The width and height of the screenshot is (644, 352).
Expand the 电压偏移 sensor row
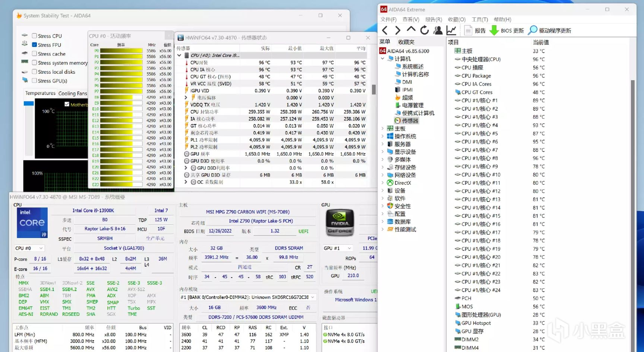[x=186, y=98]
